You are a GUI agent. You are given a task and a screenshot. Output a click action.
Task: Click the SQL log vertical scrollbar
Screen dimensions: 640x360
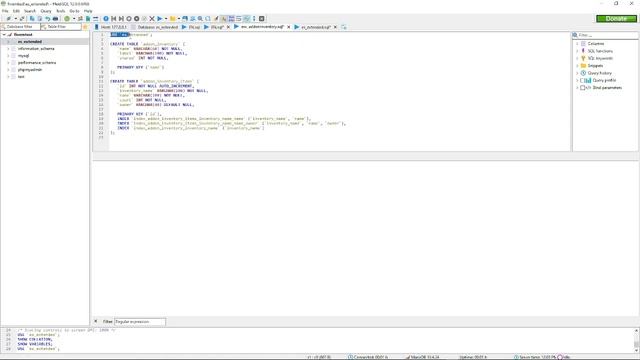tap(636, 340)
